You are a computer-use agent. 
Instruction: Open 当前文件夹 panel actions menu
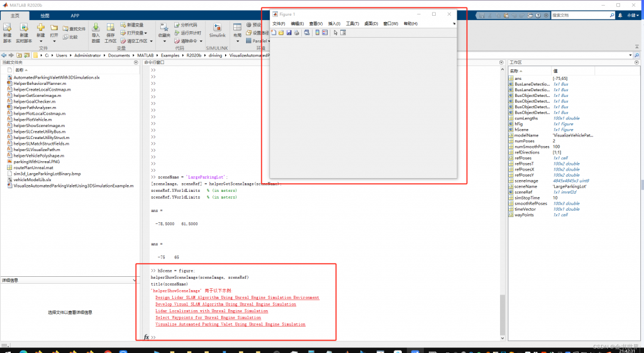(x=136, y=62)
